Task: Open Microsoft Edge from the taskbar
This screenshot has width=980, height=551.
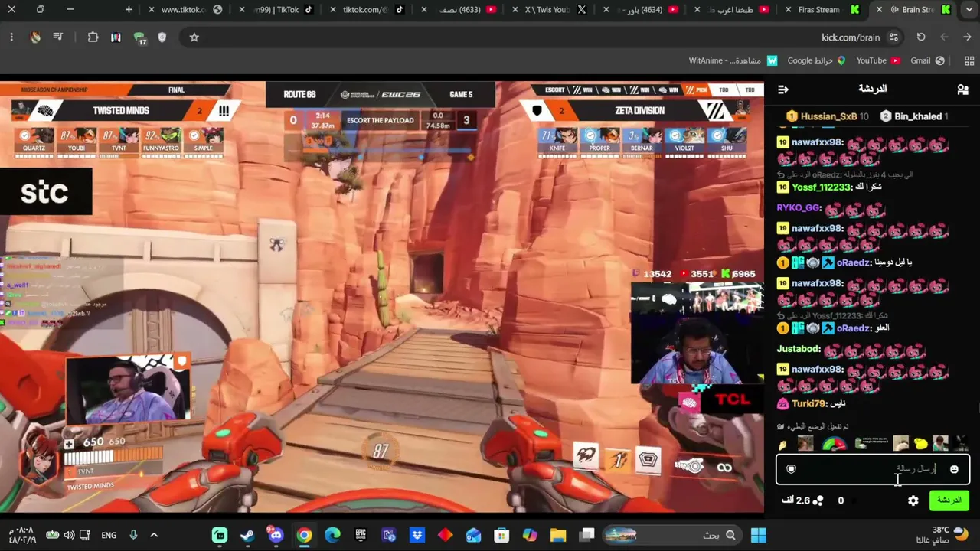Action: click(332, 535)
